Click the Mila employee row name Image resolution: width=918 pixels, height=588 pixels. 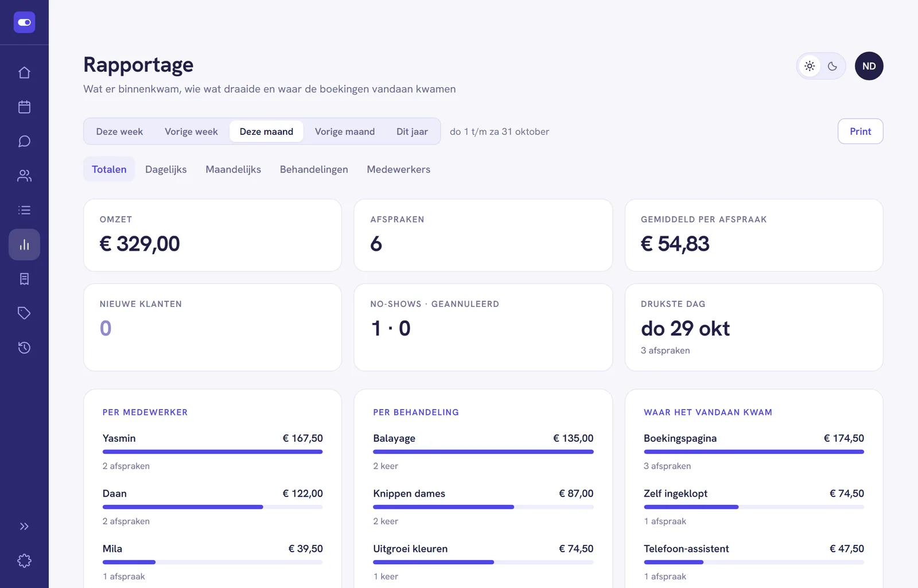112,548
